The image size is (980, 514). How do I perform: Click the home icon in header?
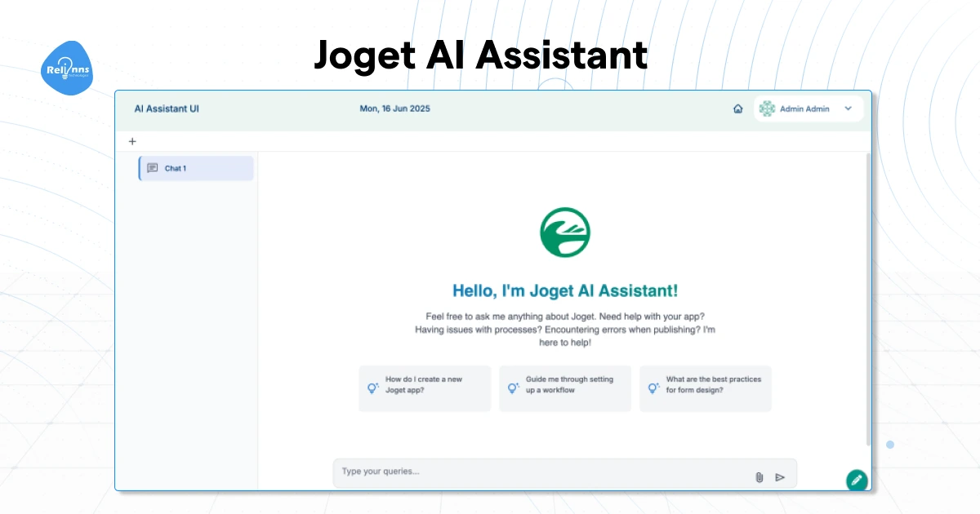click(x=738, y=109)
